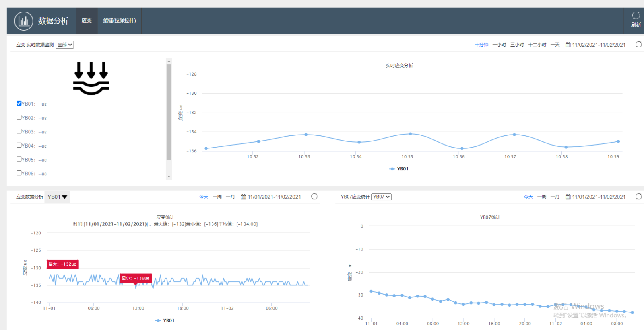Check the YB06 checkbox
Screen dimensions: 644x330
pos(19,173)
